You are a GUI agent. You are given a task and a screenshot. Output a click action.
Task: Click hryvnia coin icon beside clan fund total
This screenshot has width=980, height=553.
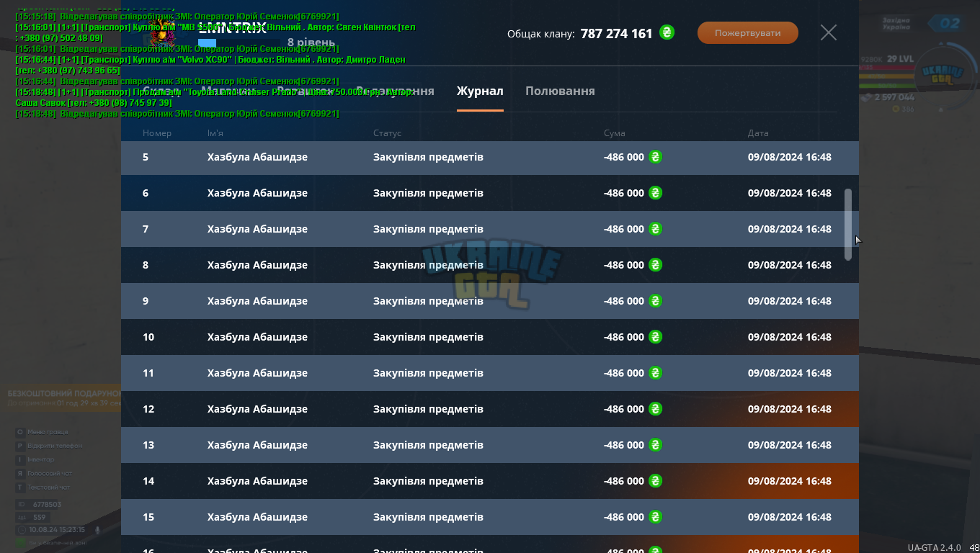point(667,32)
